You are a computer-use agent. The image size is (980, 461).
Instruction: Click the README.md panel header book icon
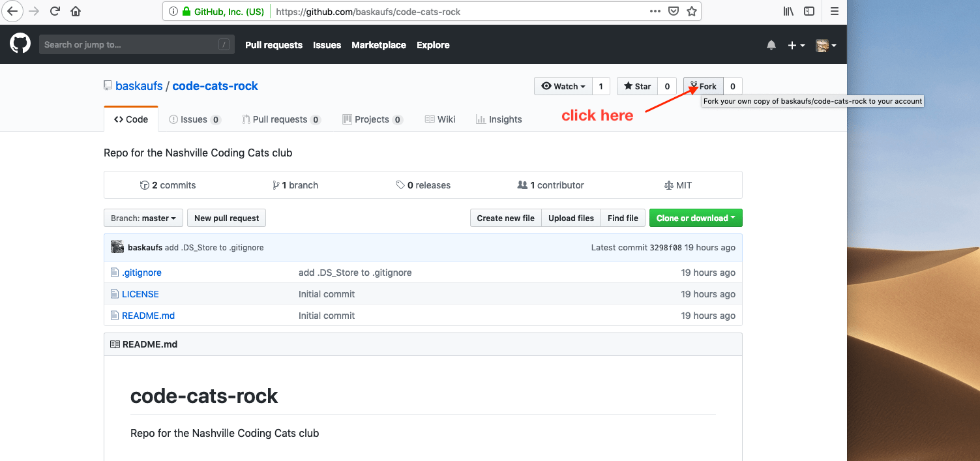click(x=115, y=344)
